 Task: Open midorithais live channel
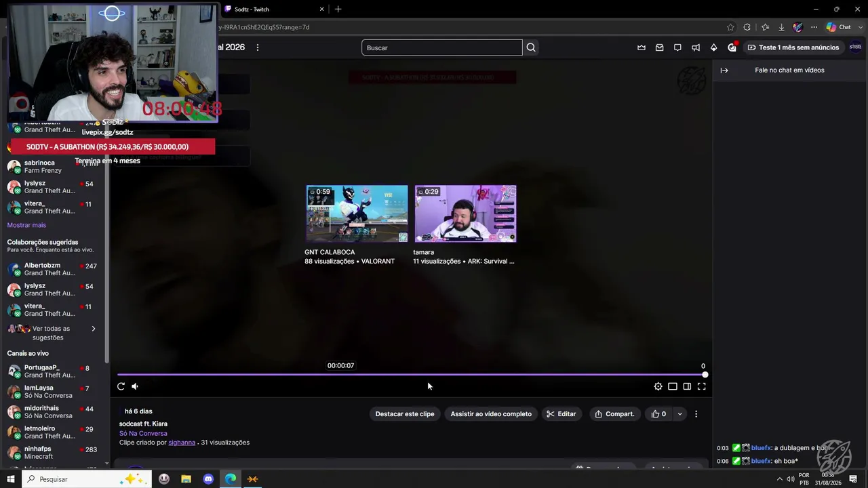pyautogui.click(x=54, y=412)
